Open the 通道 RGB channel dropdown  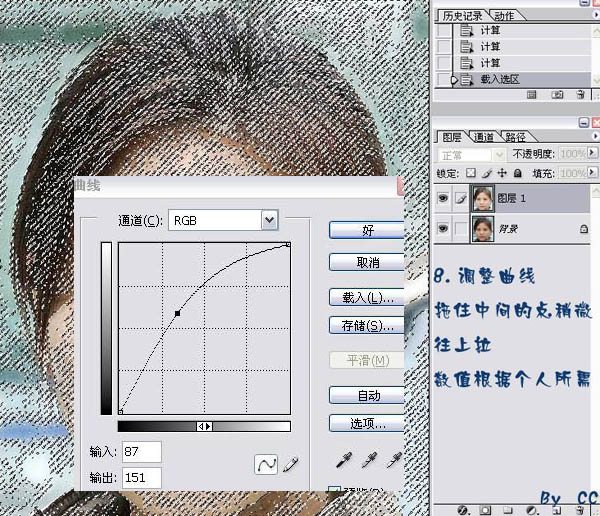click(268, 219)
